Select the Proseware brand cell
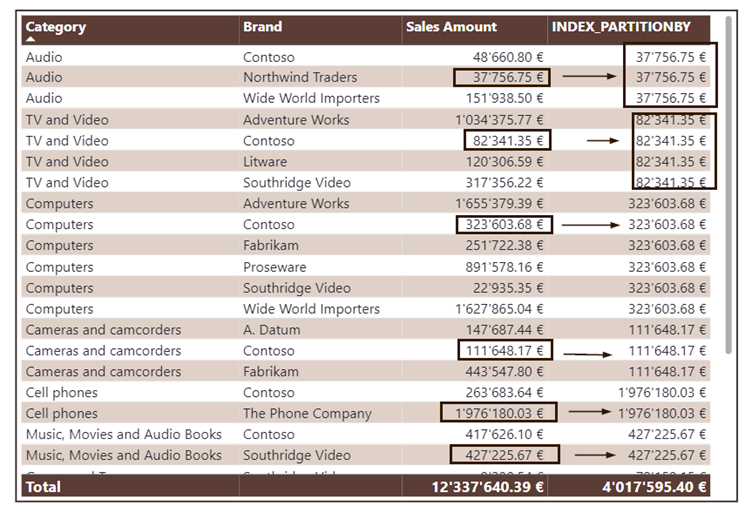This screenshot has width=752, height=513. pyautogui.click(x=274, y=267)
